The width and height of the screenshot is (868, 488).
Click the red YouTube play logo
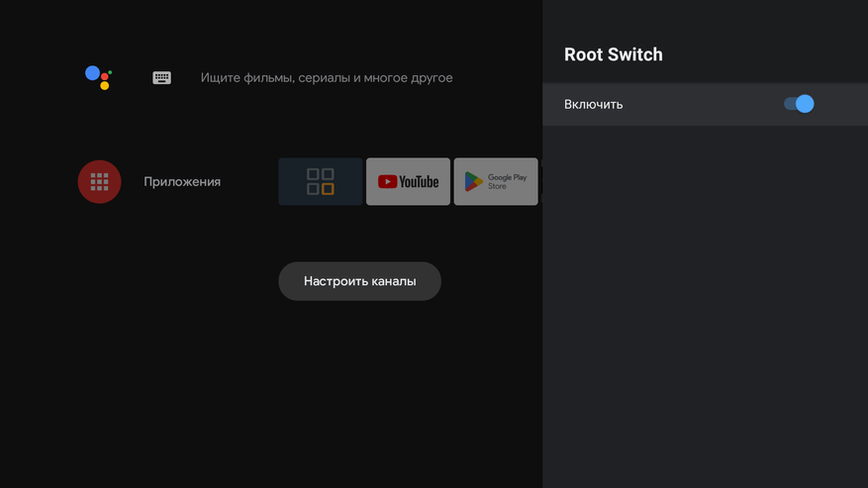[x=387, y=182]
